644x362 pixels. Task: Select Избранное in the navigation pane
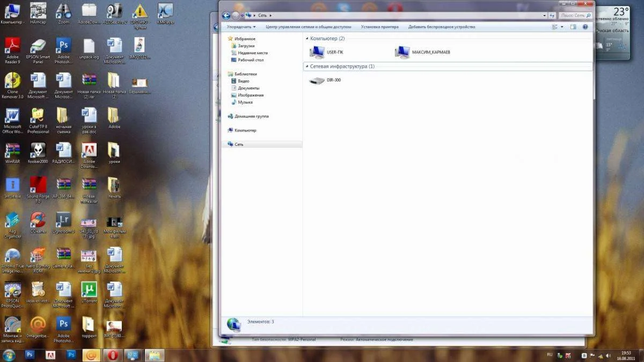tap(241, 39)
